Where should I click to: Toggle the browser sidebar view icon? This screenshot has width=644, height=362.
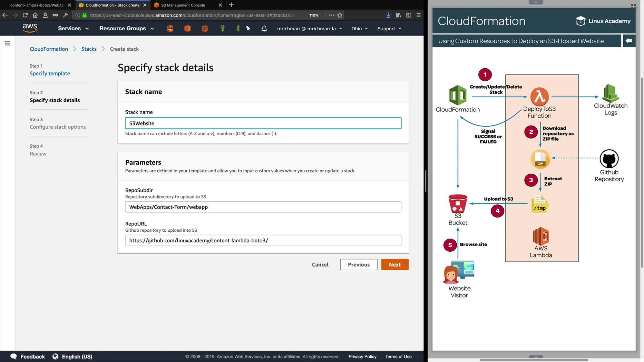(x=408, y=15)
